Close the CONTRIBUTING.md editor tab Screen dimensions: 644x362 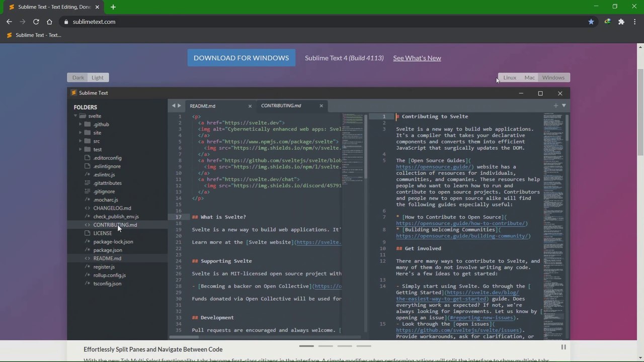(x=321, y=106)
